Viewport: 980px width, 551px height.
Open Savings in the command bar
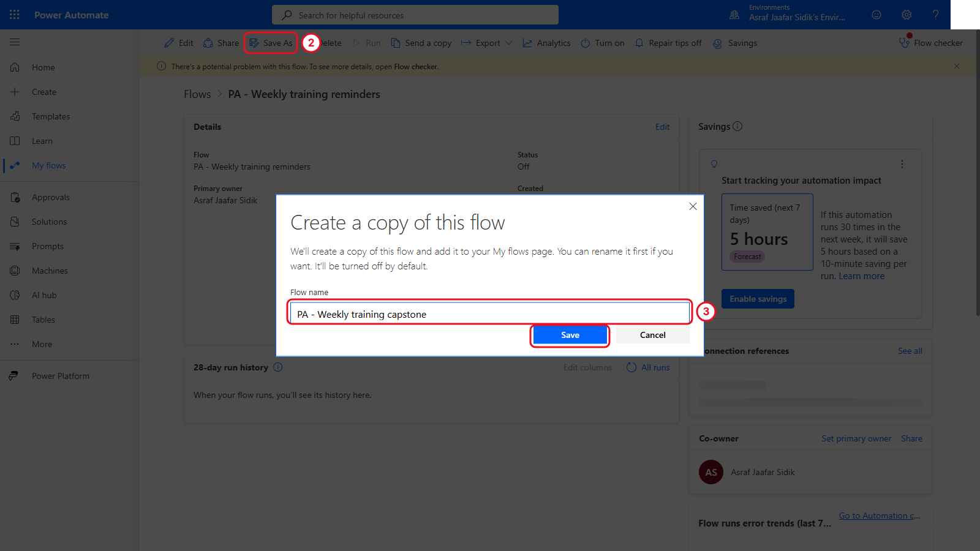pos(735,43)
